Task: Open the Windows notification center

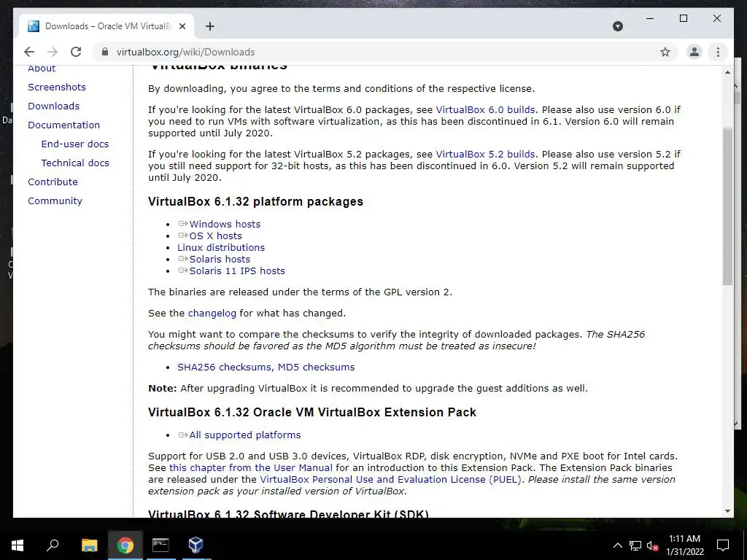Action: coord(723,545)
